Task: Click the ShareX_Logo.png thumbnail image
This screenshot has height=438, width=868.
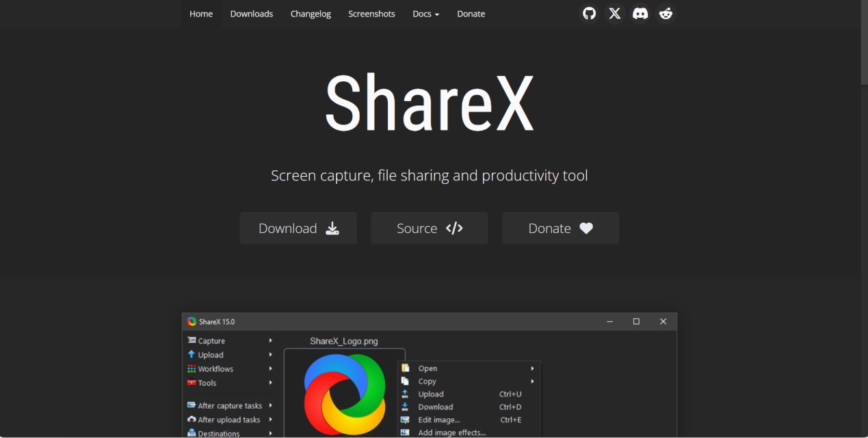Action: pos(345,394)
